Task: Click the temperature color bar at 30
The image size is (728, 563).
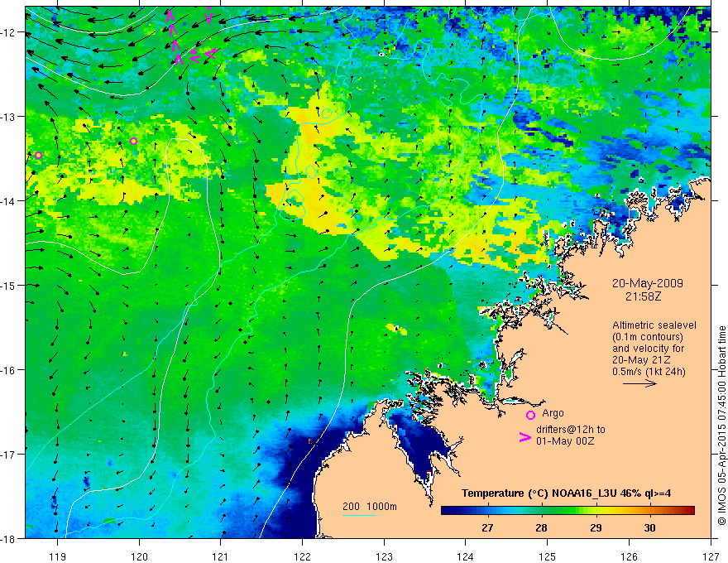Action: pyautogui.click(x=649, y=511)
